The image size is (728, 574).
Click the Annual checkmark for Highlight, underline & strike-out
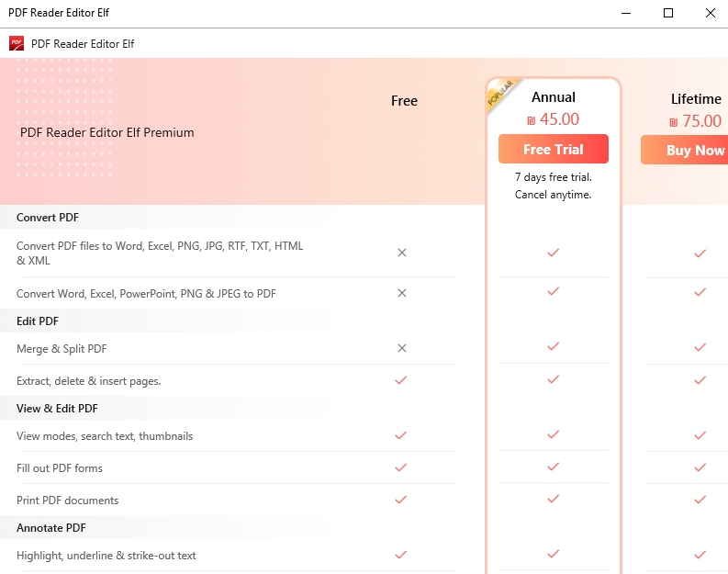(x=553, y=554)
